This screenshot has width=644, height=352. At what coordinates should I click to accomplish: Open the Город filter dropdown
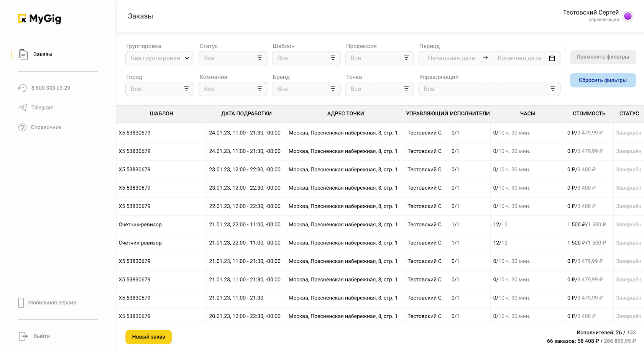tap(159, 89)
